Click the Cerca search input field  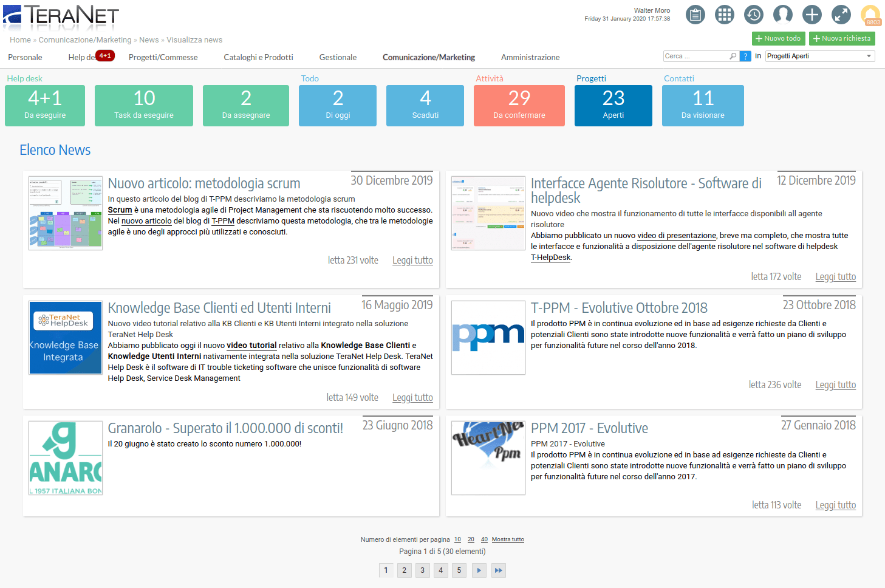(695, 56)
